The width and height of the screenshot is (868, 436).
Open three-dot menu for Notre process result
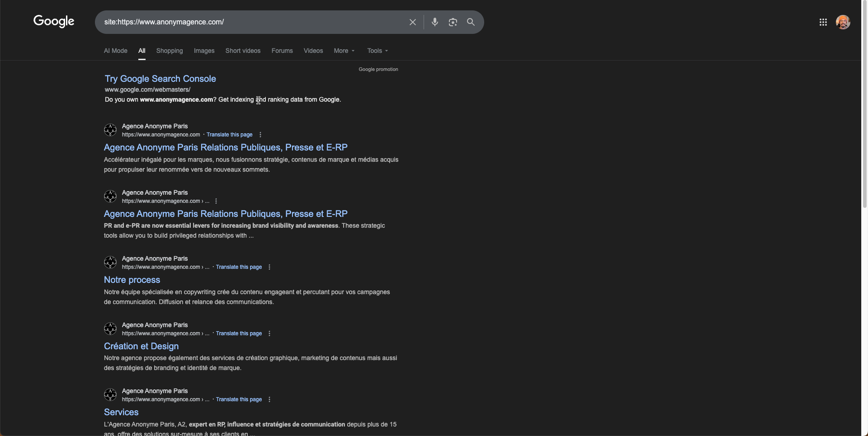click(269, 267)
